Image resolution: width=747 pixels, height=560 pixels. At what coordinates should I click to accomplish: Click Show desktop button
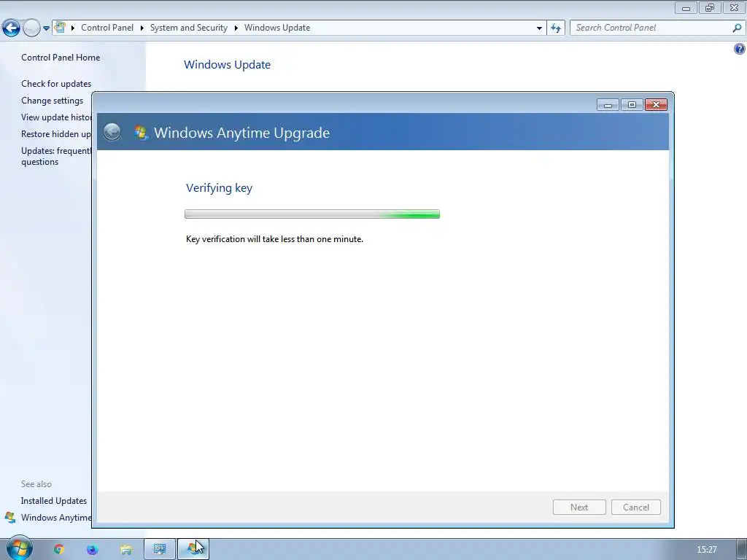(741, 550)
